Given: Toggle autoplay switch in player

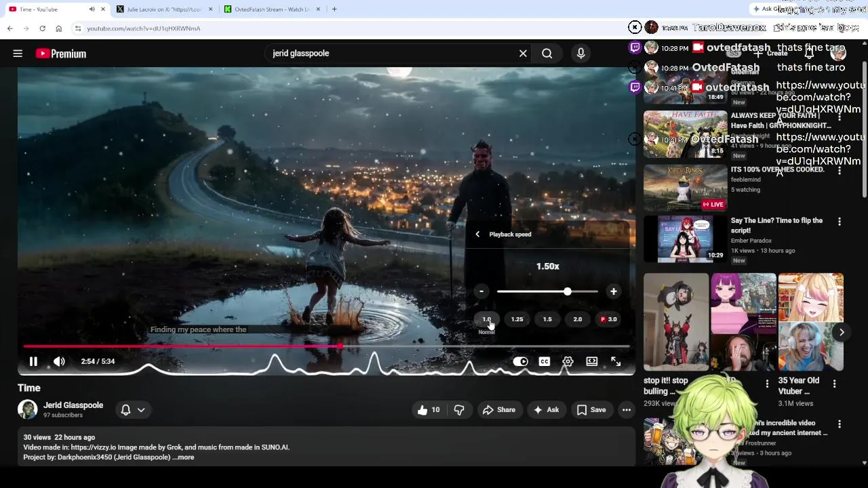Looking at the screenshot, I should tap(520, 361).
